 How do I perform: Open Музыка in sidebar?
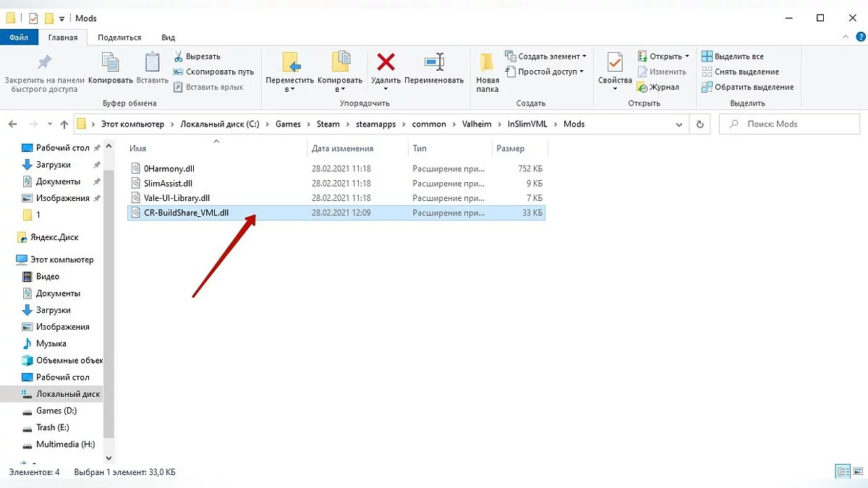(44, 343)
